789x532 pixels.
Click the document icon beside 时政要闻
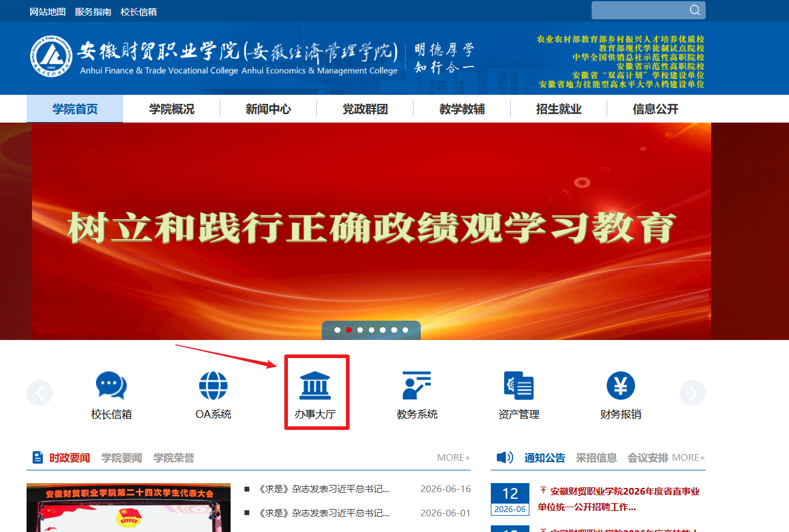point(37,458)
